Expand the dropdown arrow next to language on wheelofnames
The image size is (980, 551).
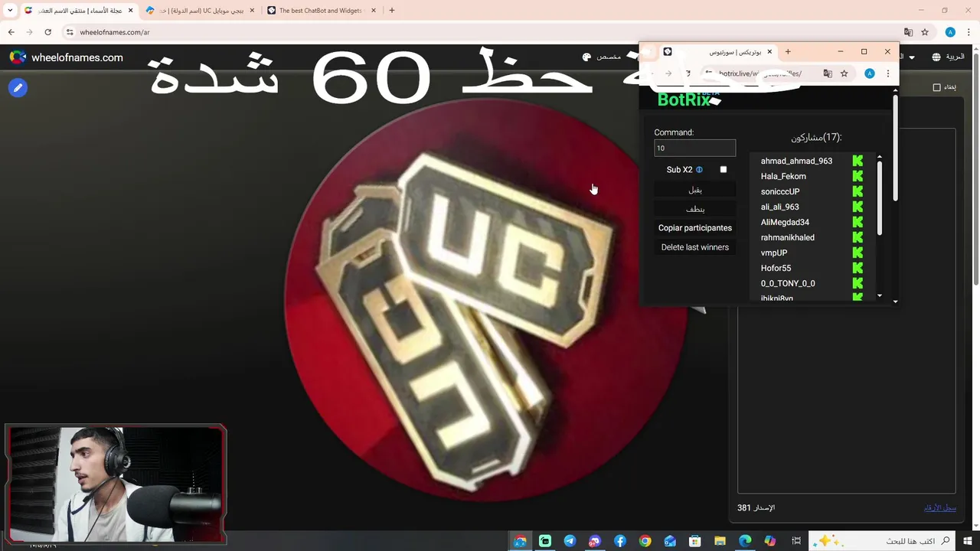click(912, 57)
